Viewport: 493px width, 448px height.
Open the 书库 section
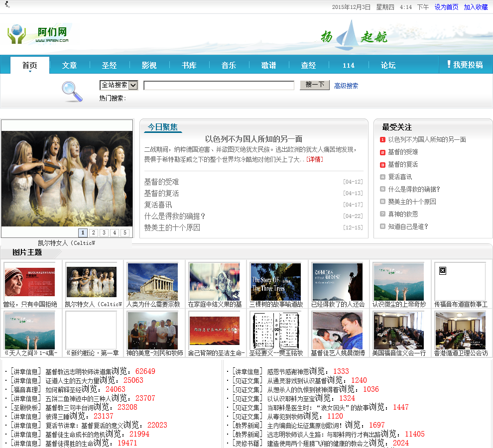point(189,65)
